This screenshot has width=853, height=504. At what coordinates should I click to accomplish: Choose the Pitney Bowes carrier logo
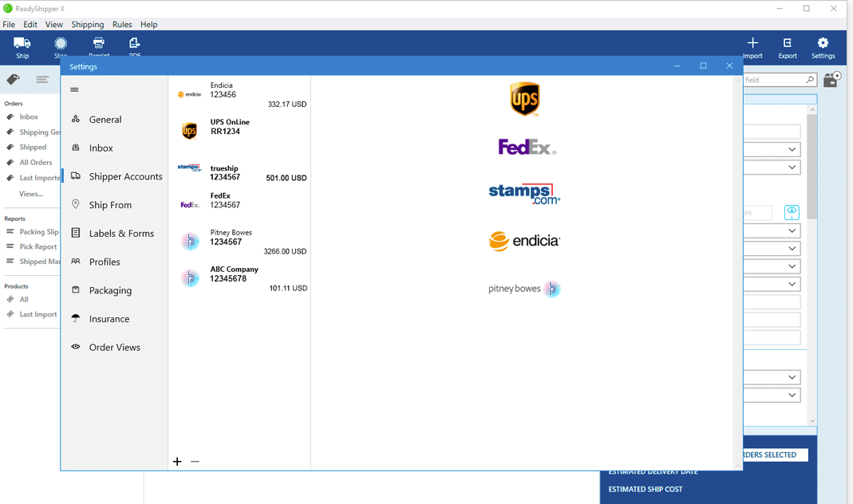(x=524, y=289)
